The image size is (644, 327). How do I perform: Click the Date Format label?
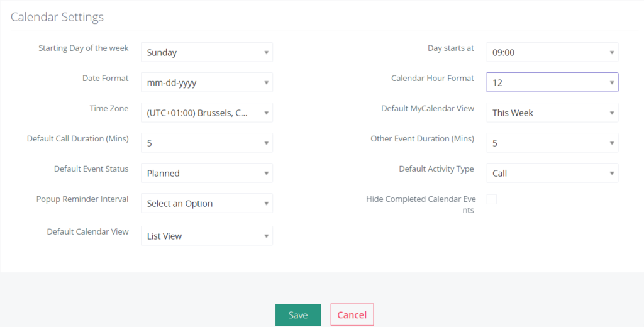pos(105,78)
